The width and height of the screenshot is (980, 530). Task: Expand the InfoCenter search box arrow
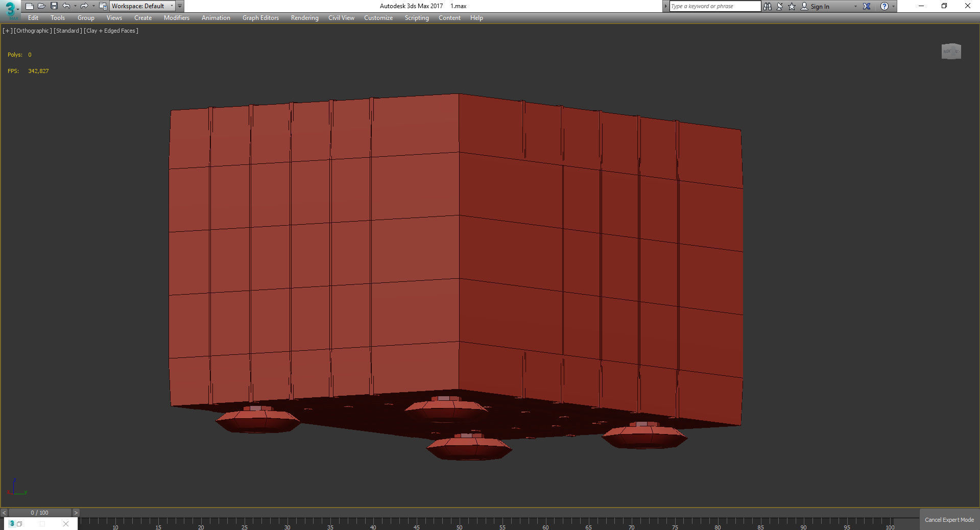(x=665, y=6)
